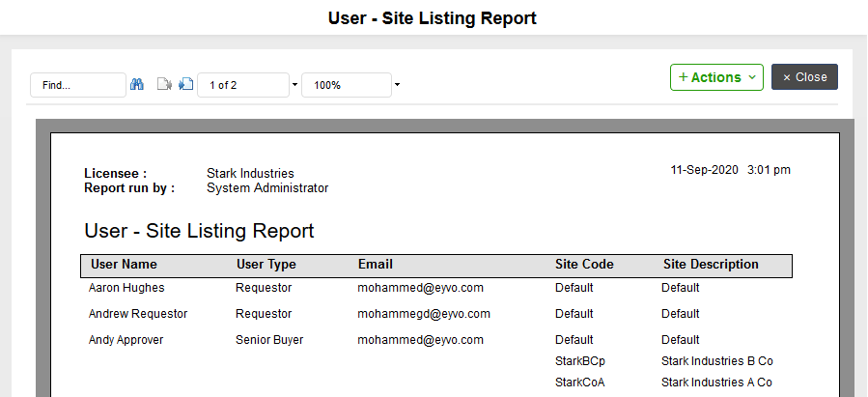
Task: Click the User Type column header
Action: (x=266, y=265)
